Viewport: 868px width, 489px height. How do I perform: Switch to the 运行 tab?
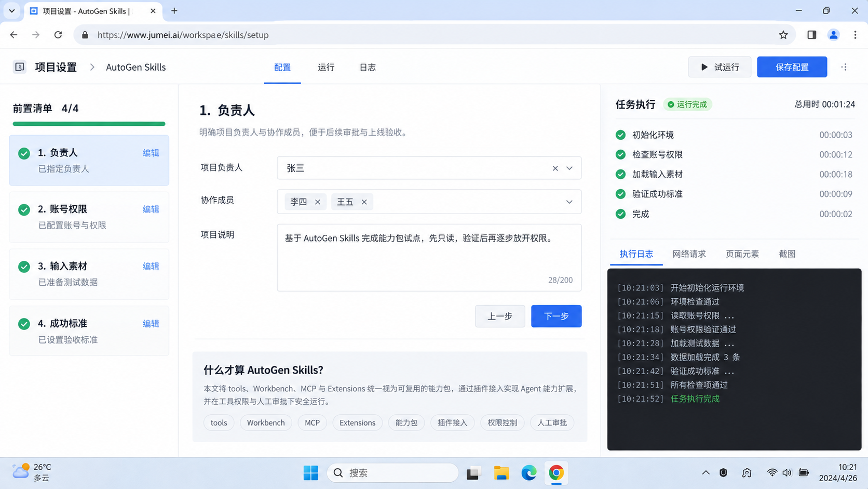(x=326, y=67)
